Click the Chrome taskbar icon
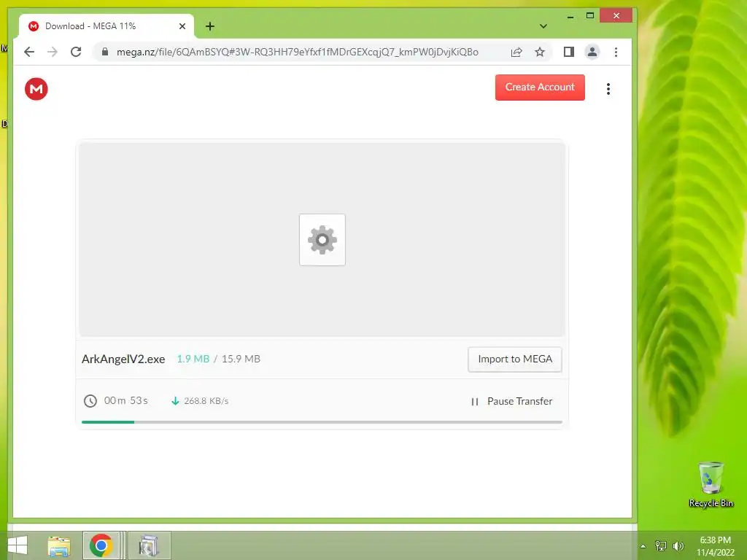This screenshot has height=560, width=747. pyautogui.click(x=101, y=545)
